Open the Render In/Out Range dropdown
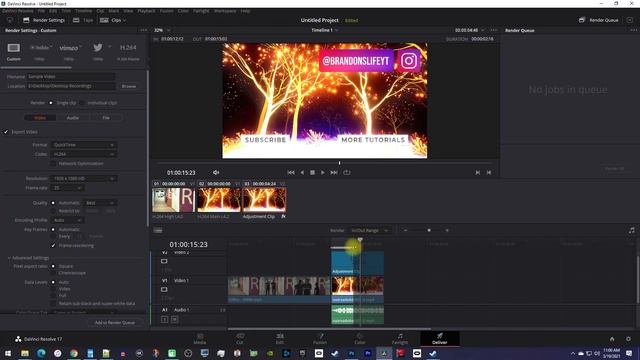The height and width of the screenshot is (360, 640). pyautogui.click(x=369, y=231)
